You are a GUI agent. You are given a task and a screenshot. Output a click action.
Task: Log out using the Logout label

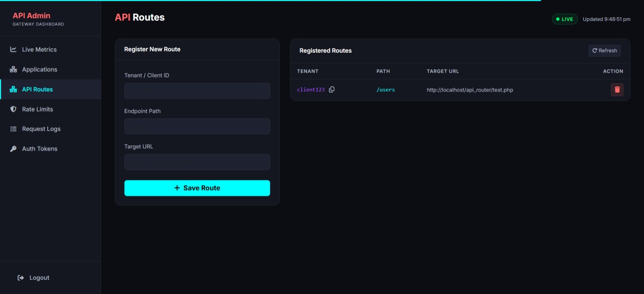pos(39,278)
